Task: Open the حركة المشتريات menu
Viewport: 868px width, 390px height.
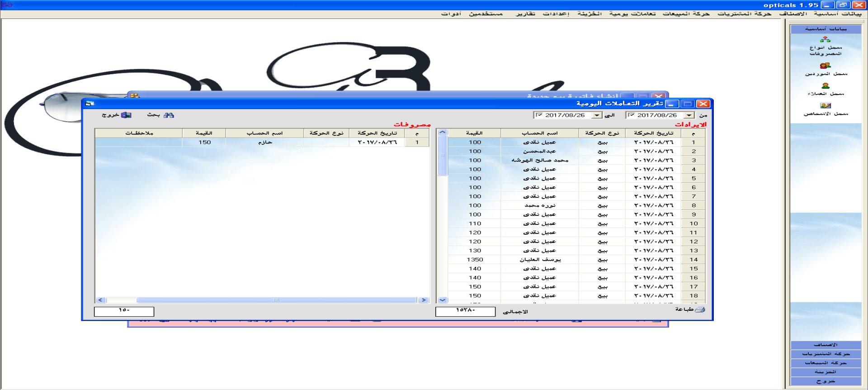Action: click(744, 14)
